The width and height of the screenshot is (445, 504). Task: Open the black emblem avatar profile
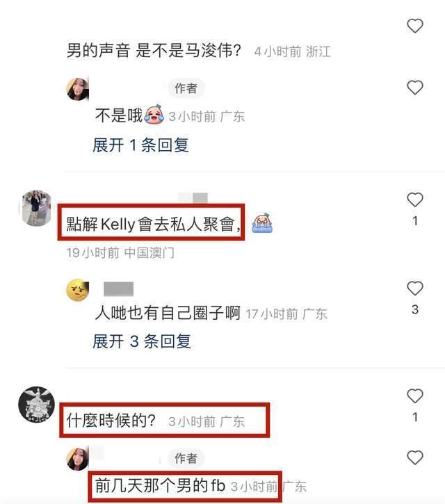point(36,405)
